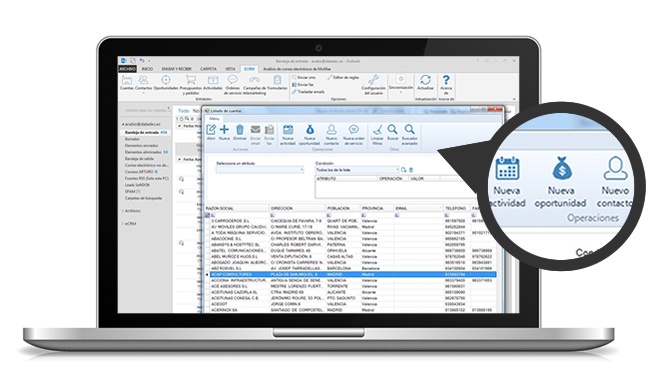Collapse the Outlook folder pane arrow
Viewport: 650px width, 388px height.
pyautogui.click(x=168, y=109)
